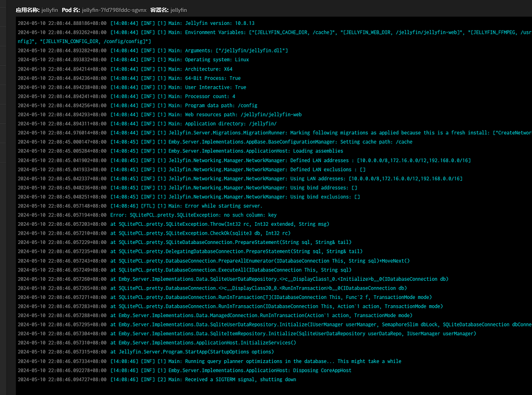The width and height of the screenshot is (532, 395).
Task: Click the 'Architecture: X64' log line
Action: tap(125, 69)
